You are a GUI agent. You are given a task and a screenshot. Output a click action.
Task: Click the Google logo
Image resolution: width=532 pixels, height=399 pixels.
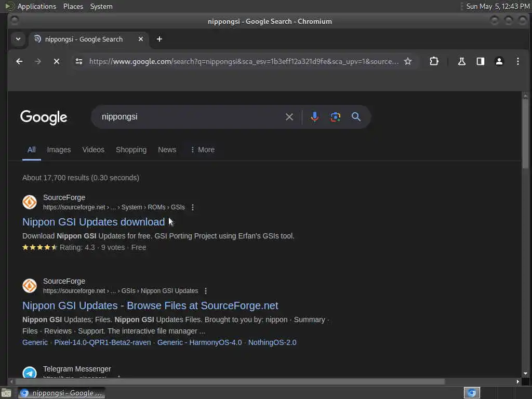point(44,117)
